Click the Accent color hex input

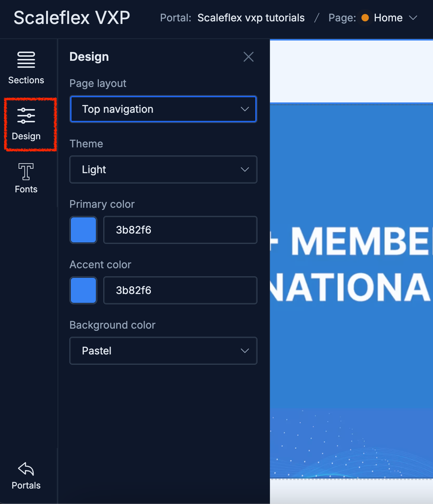point(180,290)
